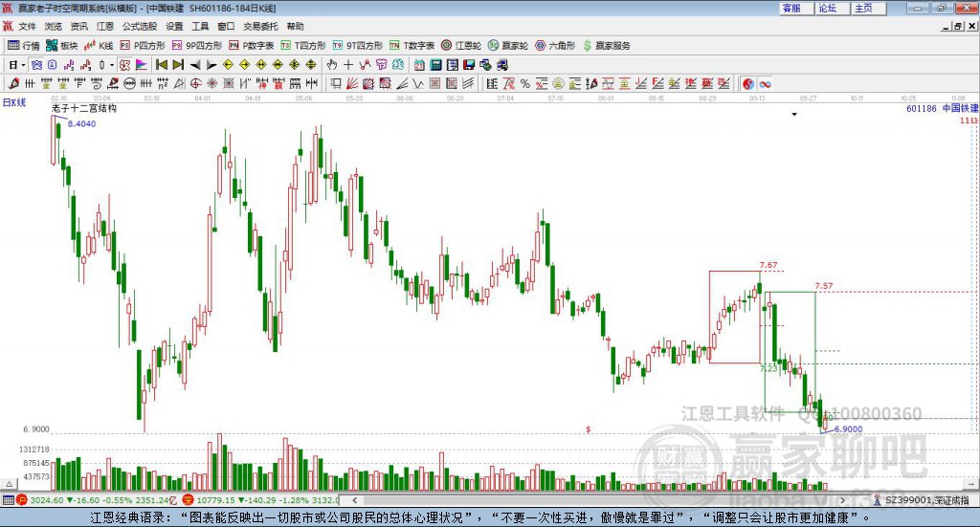Launch the 赢家轮 wheel tool

[508, 46]
